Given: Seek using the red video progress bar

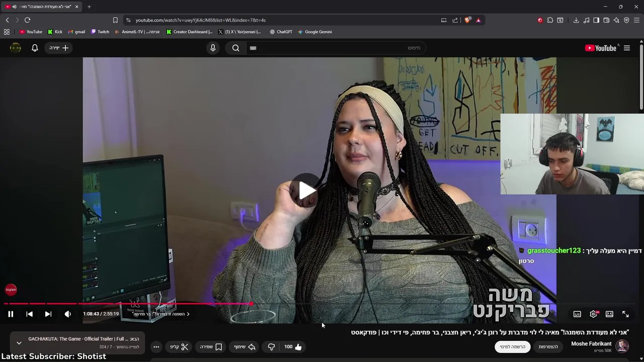Looking at the screenshot, I should pos(320,304).
